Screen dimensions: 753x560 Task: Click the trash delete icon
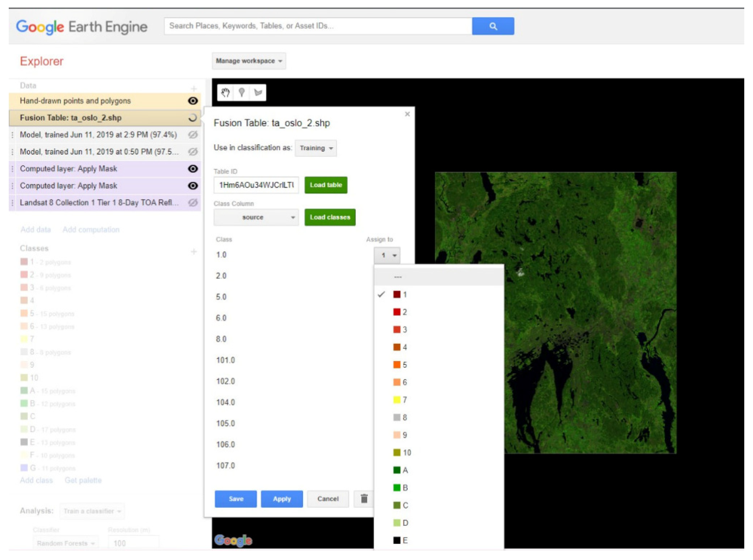click(x=364, y=499)
